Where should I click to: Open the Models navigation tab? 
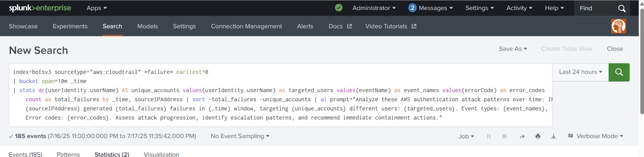147,27
